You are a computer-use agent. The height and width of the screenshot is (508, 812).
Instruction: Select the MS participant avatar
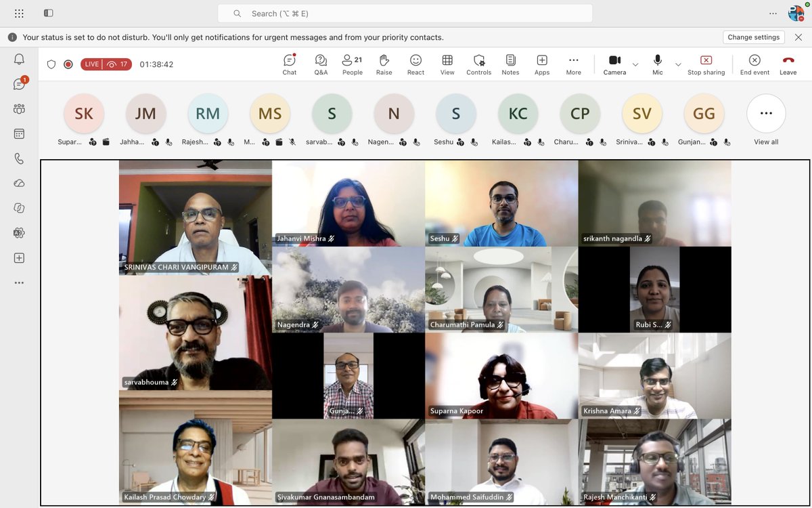270,114
